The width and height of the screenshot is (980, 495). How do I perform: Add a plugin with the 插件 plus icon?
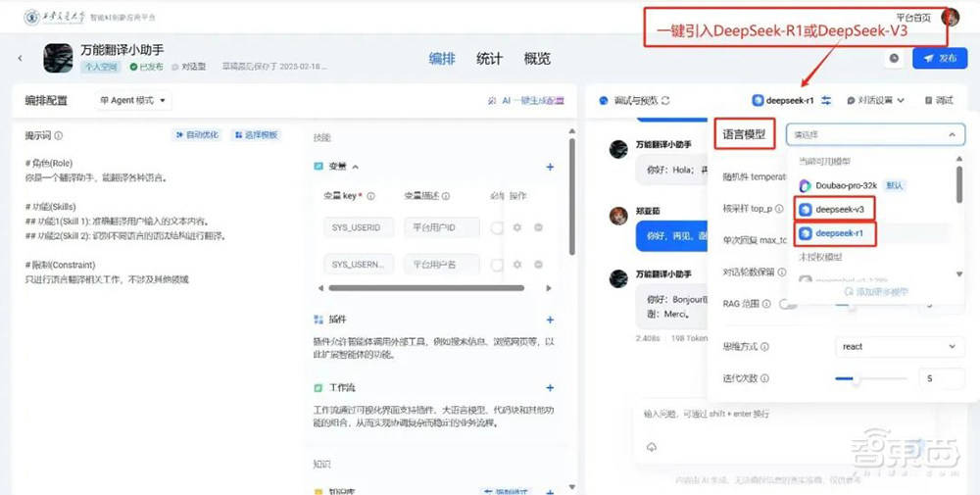click(x=550, y=320)
